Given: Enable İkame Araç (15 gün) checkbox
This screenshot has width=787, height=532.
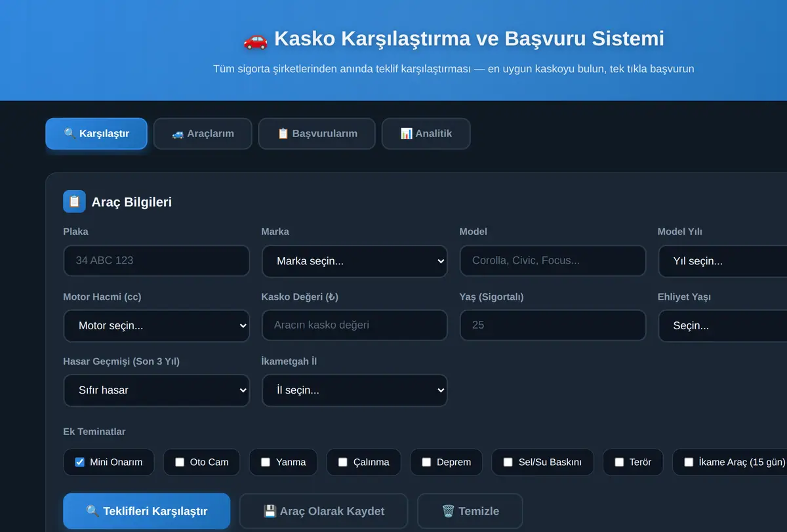Looking at the screenshot, I should tap(689, 462).
